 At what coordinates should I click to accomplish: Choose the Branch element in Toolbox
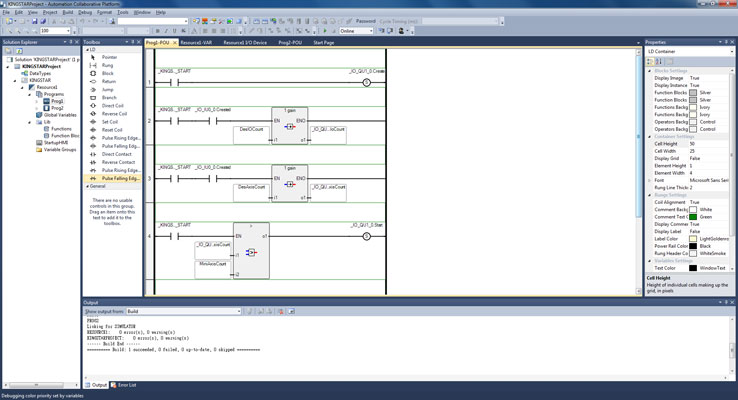tap(113, 97)
